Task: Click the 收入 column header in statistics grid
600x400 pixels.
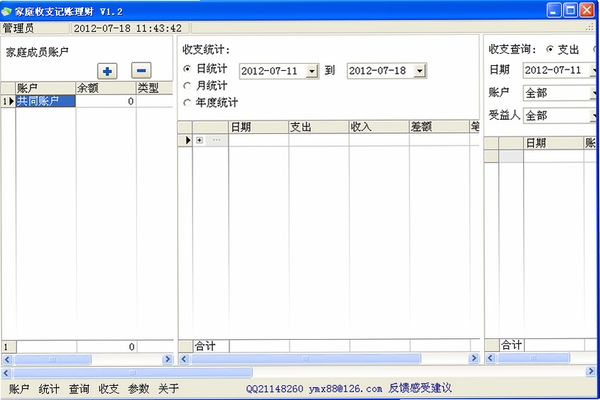Action: click(379, 127)
